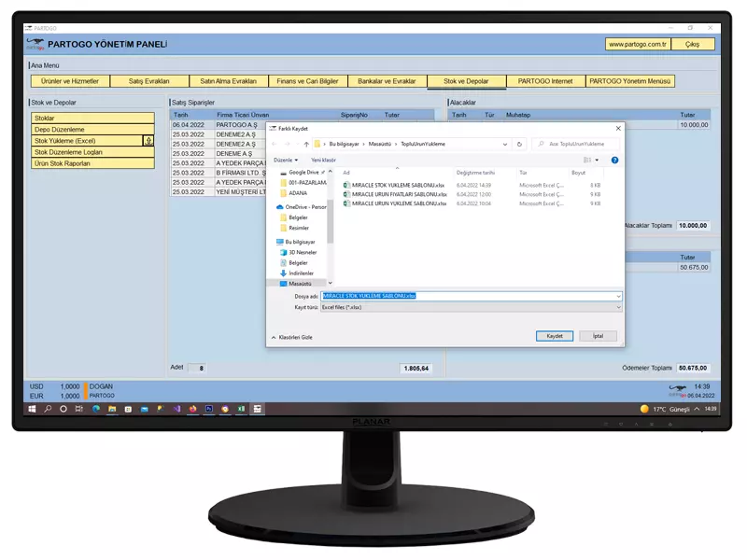Click the folder tree vertical scrollbar
This screenshot has height=560, width=747.
tap(331, 221)
